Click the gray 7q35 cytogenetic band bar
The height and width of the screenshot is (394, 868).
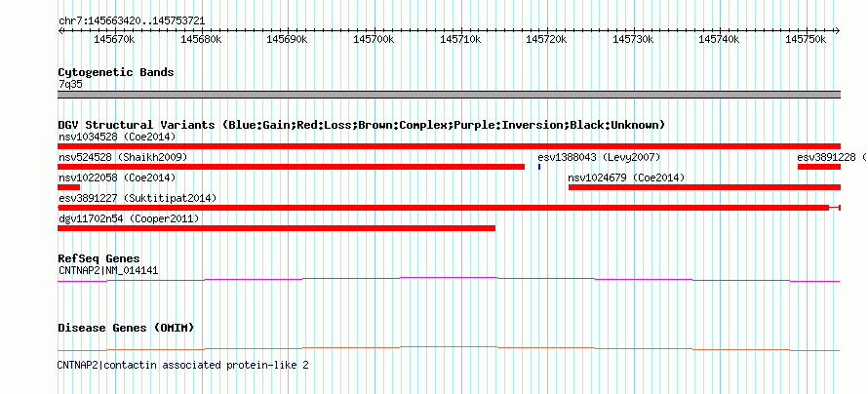tap(449, 95)
